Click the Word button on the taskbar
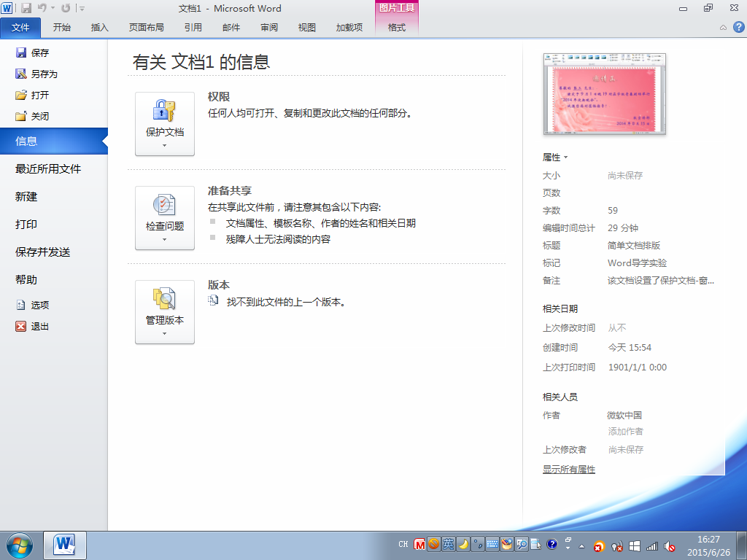The width and height of the screenshot is (747, 560). (x=65, y=545)
